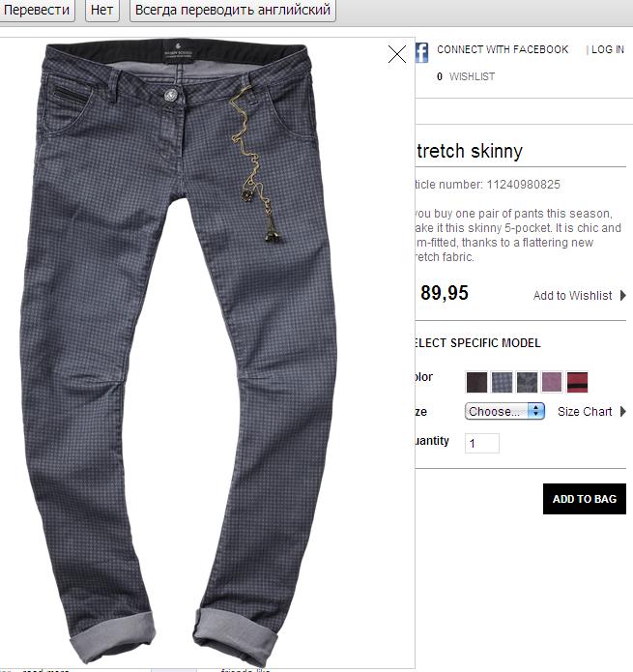Click Connect with Facebook link
The height and width of the screenshot is (672, 633).
503,49
